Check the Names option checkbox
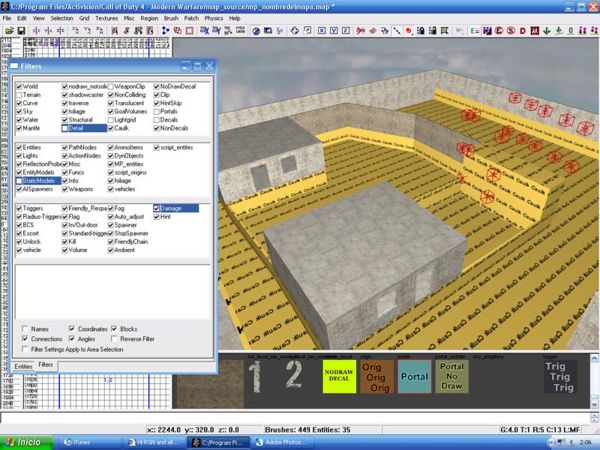Image resolution: width=600 pixels, height=450 pixels. [x=25, y=329]
